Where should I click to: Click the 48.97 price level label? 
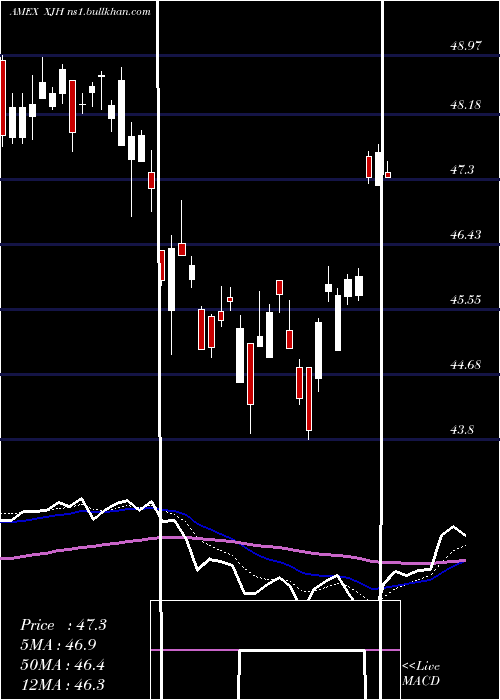tap(466, 46)
